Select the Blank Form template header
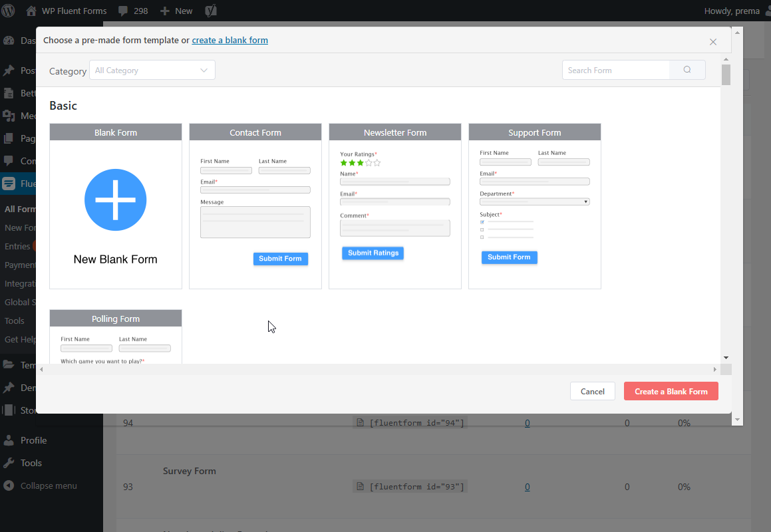Viewport: 771px width, 532px height. (x=116, y=132)
